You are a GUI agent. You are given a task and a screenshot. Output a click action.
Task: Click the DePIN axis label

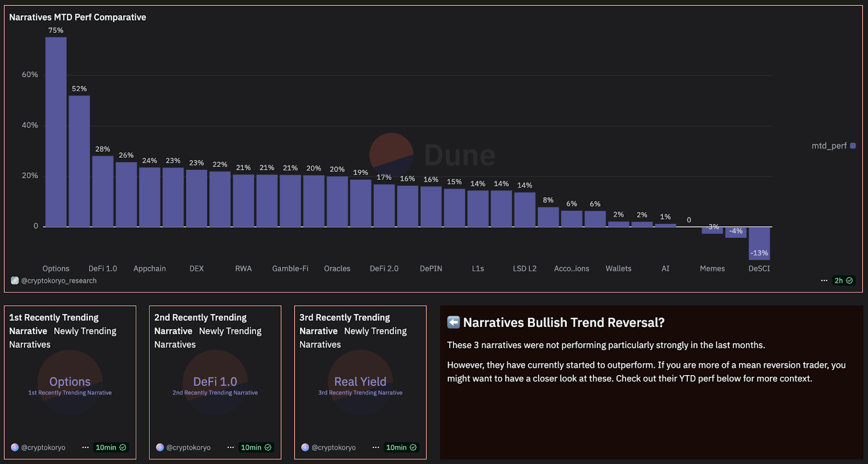point(431,268)
